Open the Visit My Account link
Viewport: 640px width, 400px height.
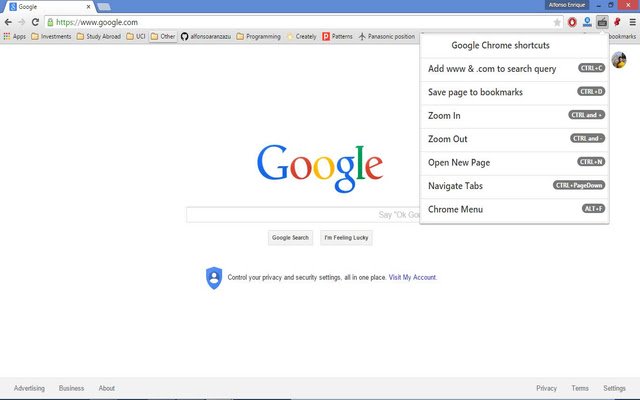(412, 278)
